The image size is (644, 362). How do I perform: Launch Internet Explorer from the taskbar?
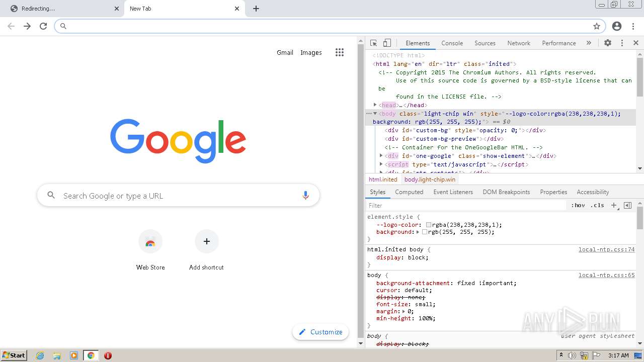click(x=40, y=355)
